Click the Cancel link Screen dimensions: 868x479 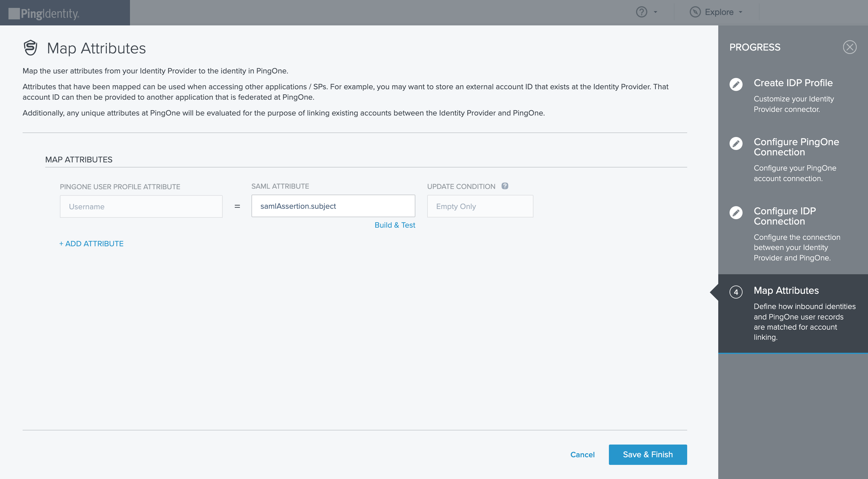pos(582,454)
